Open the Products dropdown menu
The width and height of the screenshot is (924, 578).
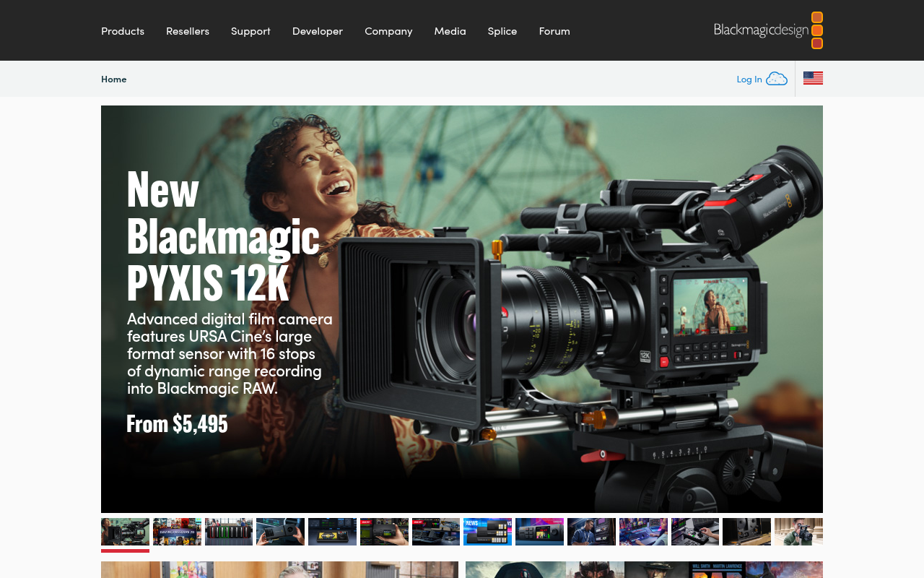pyautogui.click(x=123, y=30)
